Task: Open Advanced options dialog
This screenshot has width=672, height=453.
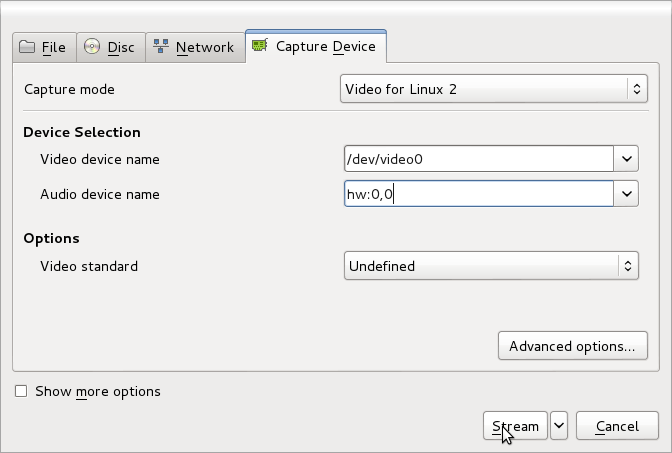Action: point(573,345)
